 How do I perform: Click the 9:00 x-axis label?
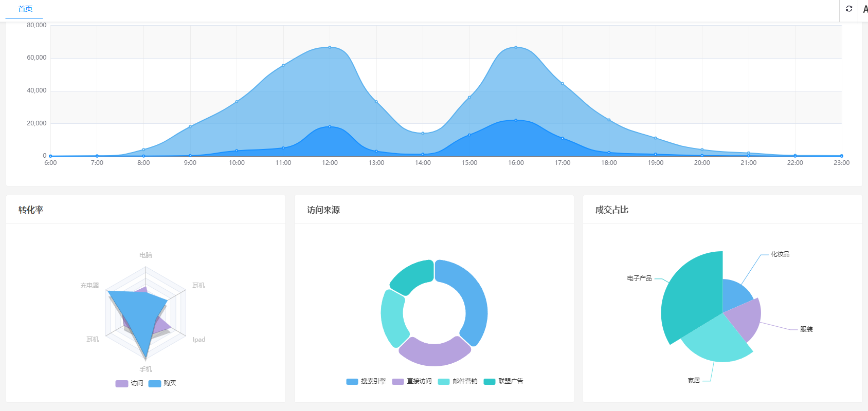pyautogui.click(x=190, y=163)
